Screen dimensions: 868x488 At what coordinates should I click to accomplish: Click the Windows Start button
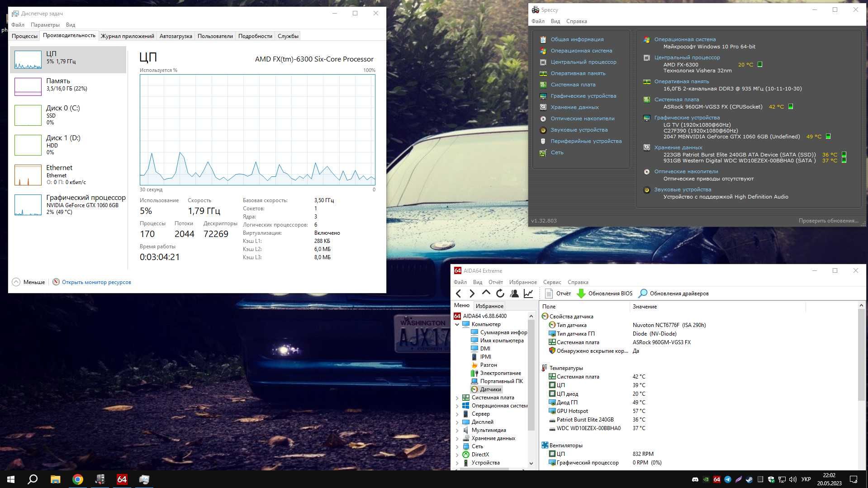pyautogui.click(x=11, y=479)
